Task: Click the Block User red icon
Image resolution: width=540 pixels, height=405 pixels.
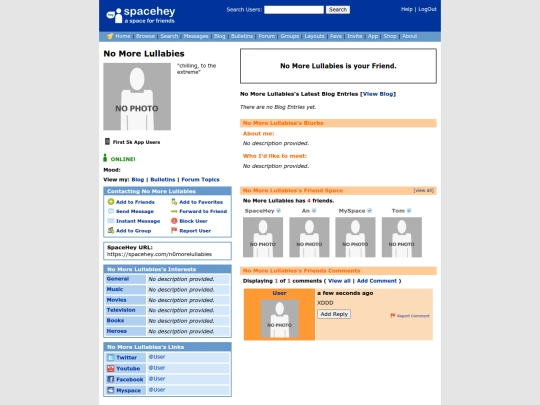Action: (x=174, y=221)
